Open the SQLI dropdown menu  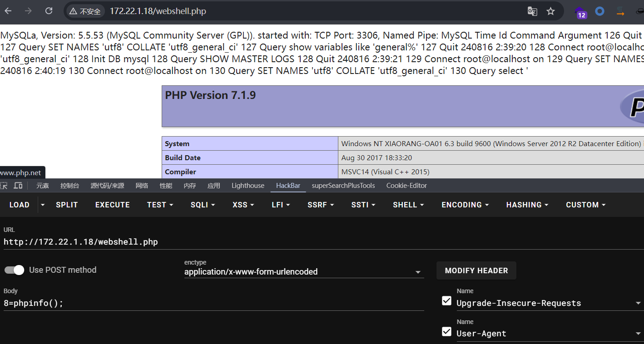point(203,205)
